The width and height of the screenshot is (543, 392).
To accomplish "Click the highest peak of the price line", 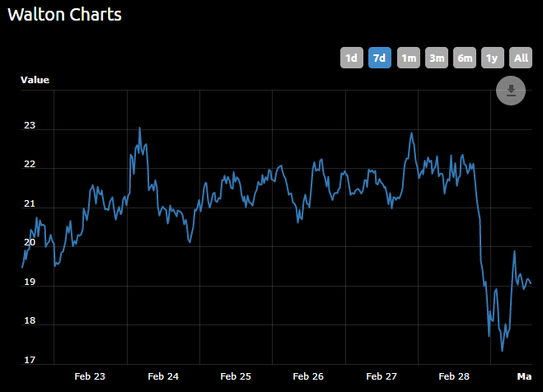I will (139, 128).
